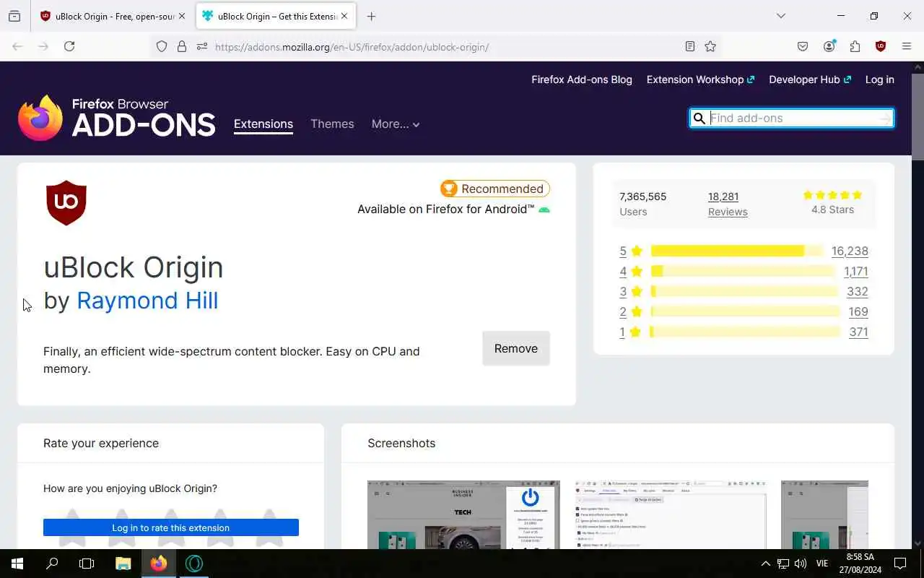This screenshot has height=578, width=924.
Task: Click the 4 star rating bar
Action: [x=743, y=271]
